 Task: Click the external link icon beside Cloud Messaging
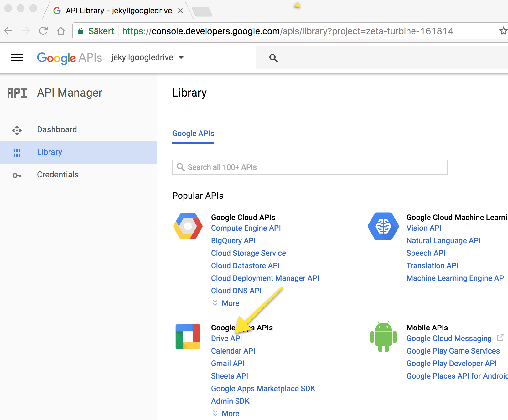[x=501, y=338]
